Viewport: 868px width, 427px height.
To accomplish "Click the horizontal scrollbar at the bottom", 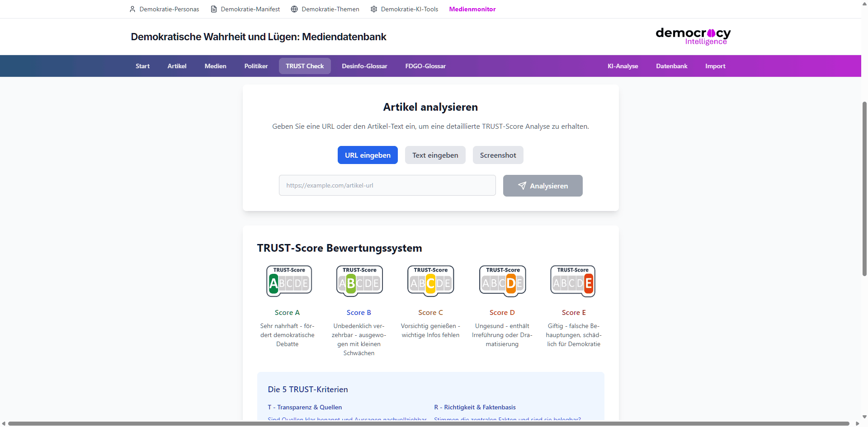I will pyautogui.click(x=429, y=423).
